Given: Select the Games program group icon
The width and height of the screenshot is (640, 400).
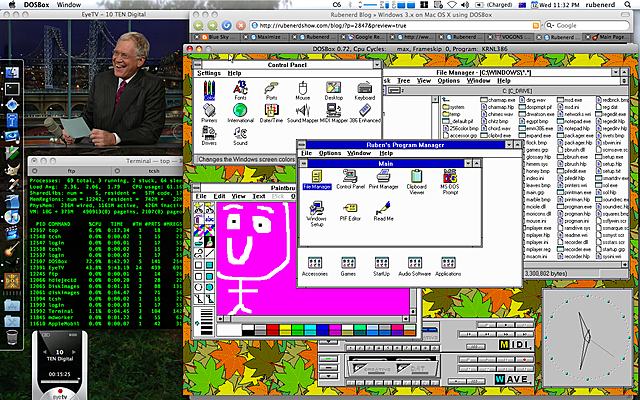Looking at the screenshot, I should tap(348, 267).
